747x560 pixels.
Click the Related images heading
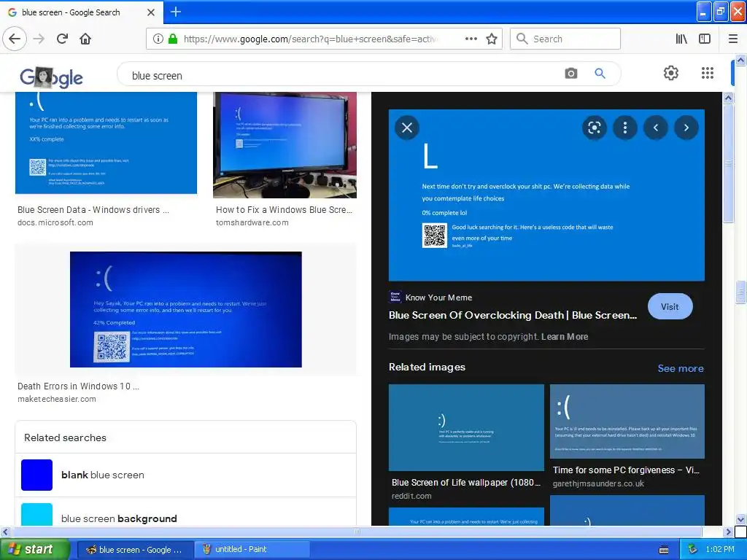tap(427, 367)
